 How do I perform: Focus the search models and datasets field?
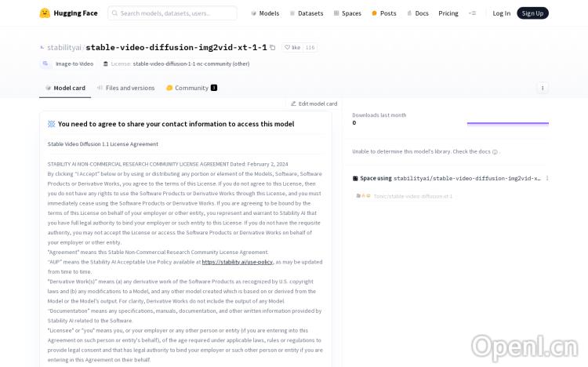click(x=172, y=13)
